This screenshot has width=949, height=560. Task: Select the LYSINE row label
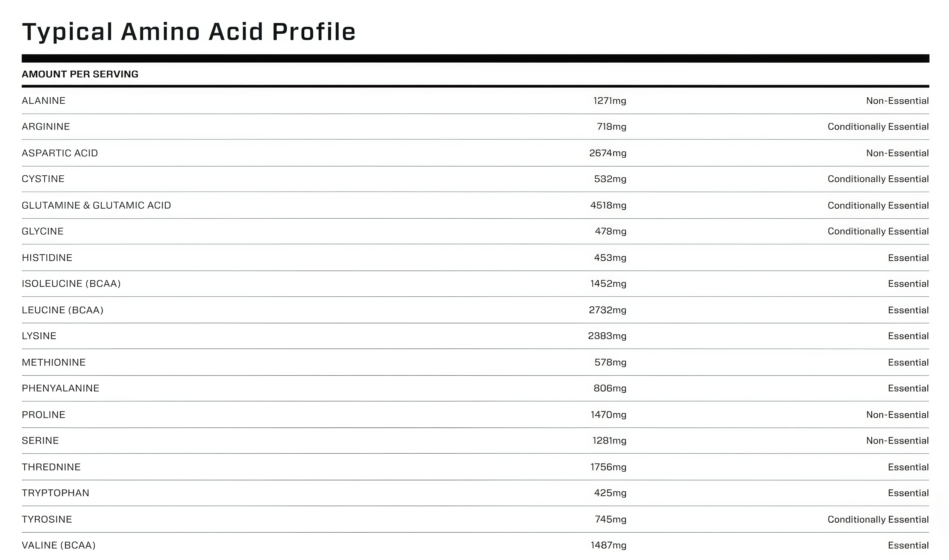coord(39,336)
